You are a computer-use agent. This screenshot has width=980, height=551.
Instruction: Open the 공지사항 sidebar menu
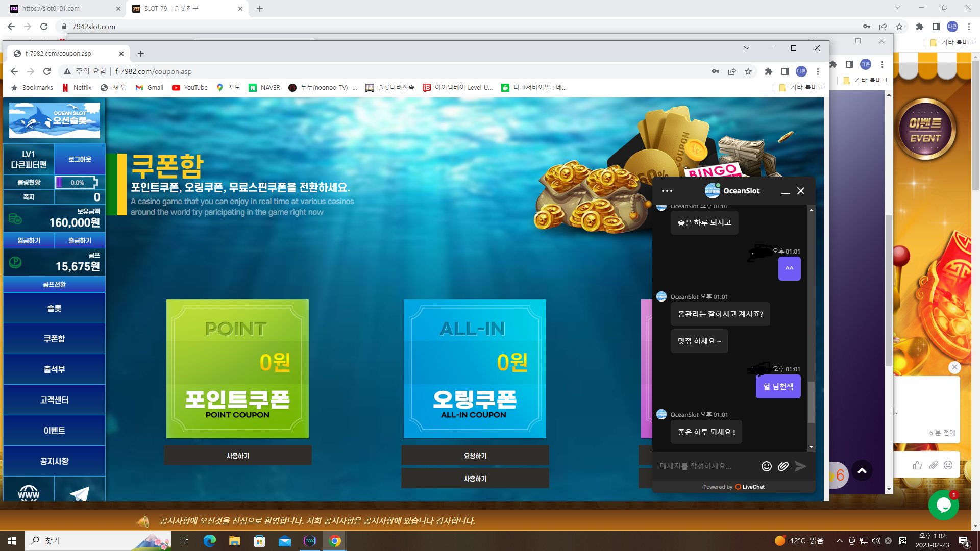coord(54,461)
